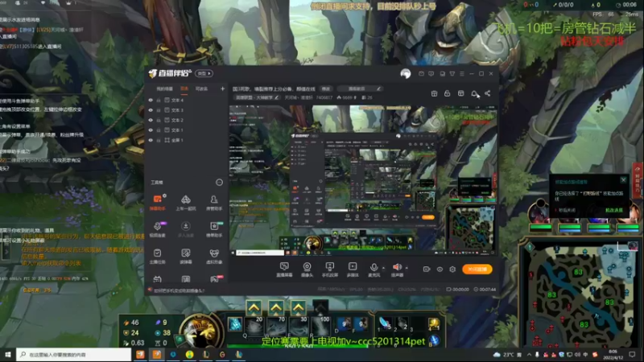This screenshot has width=644, height=362.
Task: Toggle lock on 文本 4 layer
Action: [159, 100]
